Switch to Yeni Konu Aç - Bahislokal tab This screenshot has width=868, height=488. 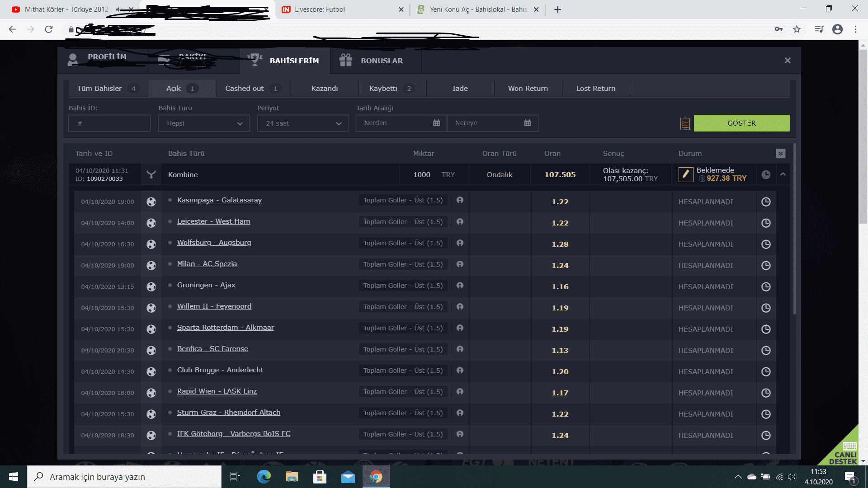478,9
